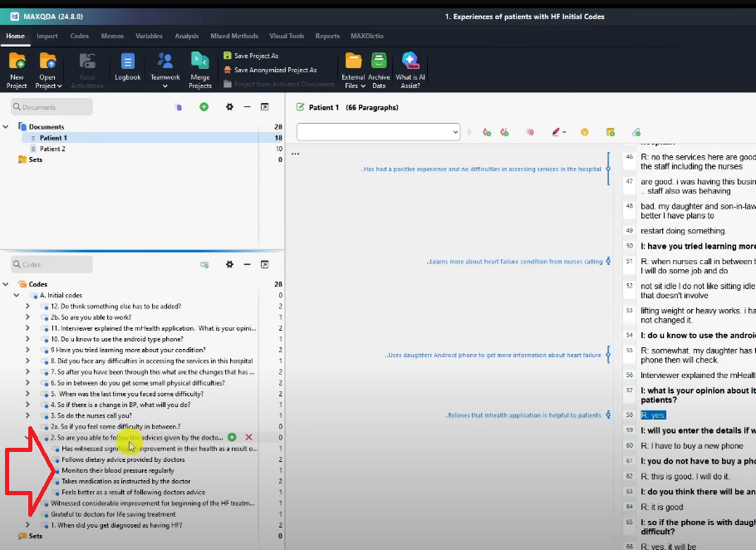The height and width of the screenshot is (550, 756).
Task: Open the MAXDictio tab
Action: (367, 37)
